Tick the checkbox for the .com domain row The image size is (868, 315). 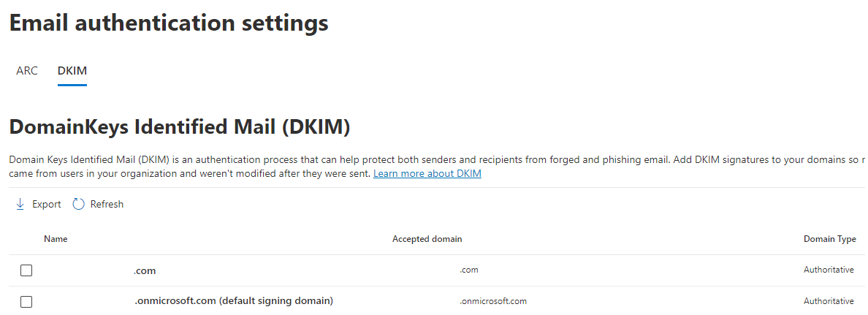pyautogui.click(x=26, y=270)
